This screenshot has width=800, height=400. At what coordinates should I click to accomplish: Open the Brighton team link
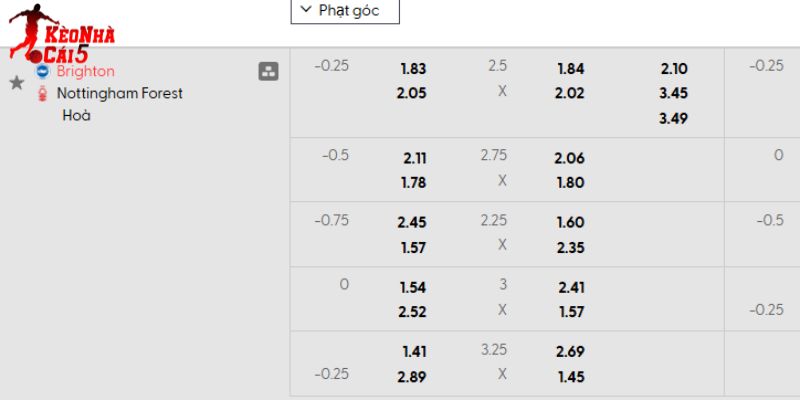(86, 71)
